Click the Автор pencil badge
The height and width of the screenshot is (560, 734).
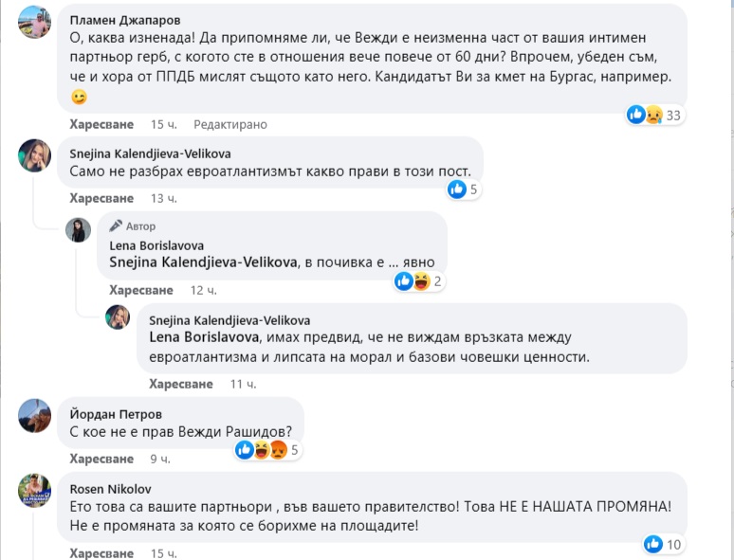(x=133, y=226)
